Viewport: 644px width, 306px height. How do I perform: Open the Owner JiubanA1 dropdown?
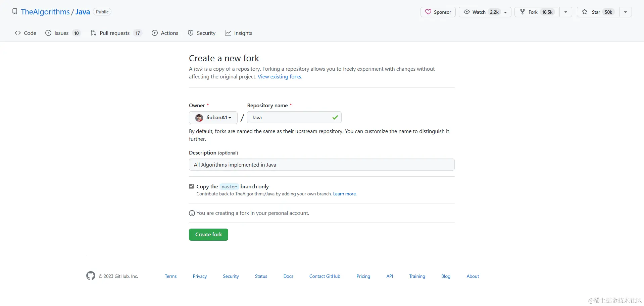pos(213,118)
